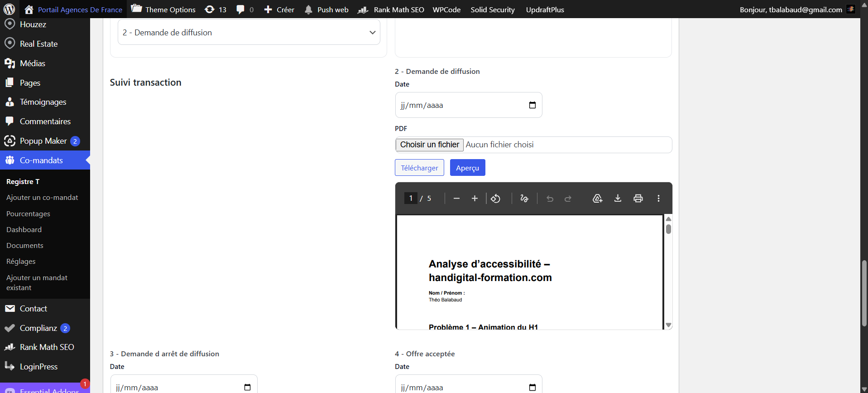
Task: Click Choisir un fichier button
Action: point(430,145)
